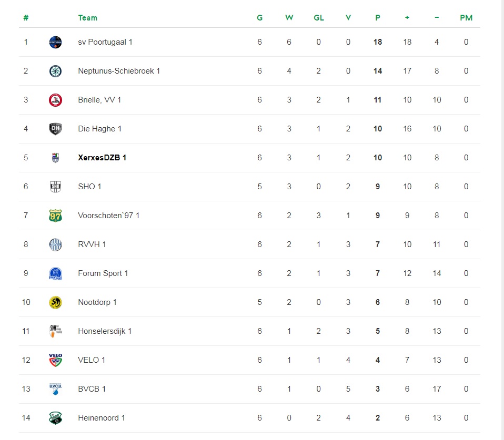Click the P points column header
Viewport: 504px width, 440px height.
378,17
